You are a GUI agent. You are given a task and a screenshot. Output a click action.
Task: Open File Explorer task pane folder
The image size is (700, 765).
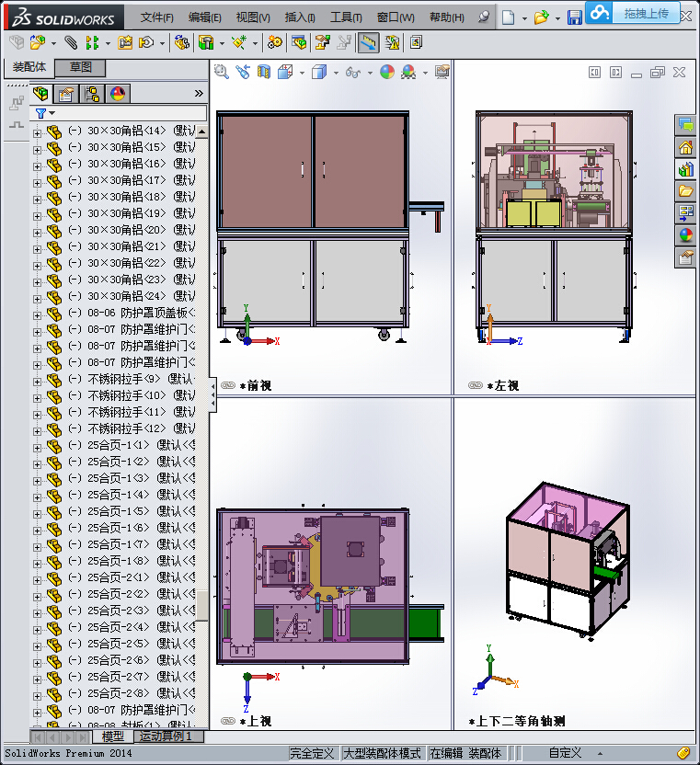(x=685, y=191)
